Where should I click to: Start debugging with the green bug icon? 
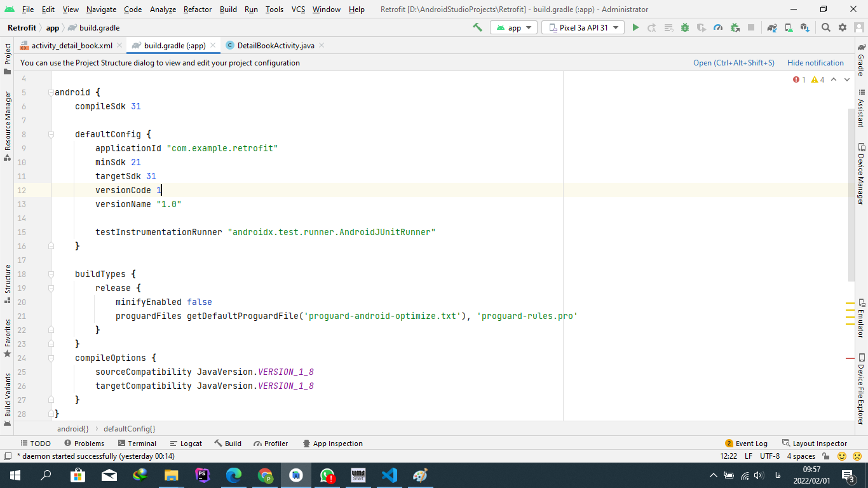[685, 27]
